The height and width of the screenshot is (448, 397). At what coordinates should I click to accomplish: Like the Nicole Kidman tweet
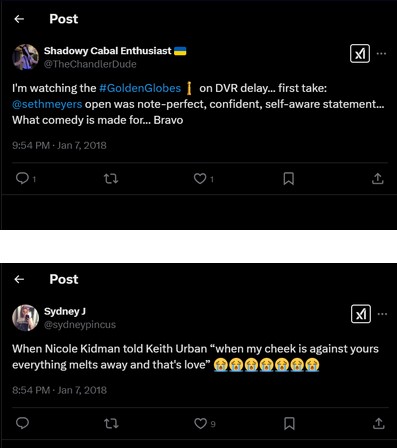pos(200,423)
